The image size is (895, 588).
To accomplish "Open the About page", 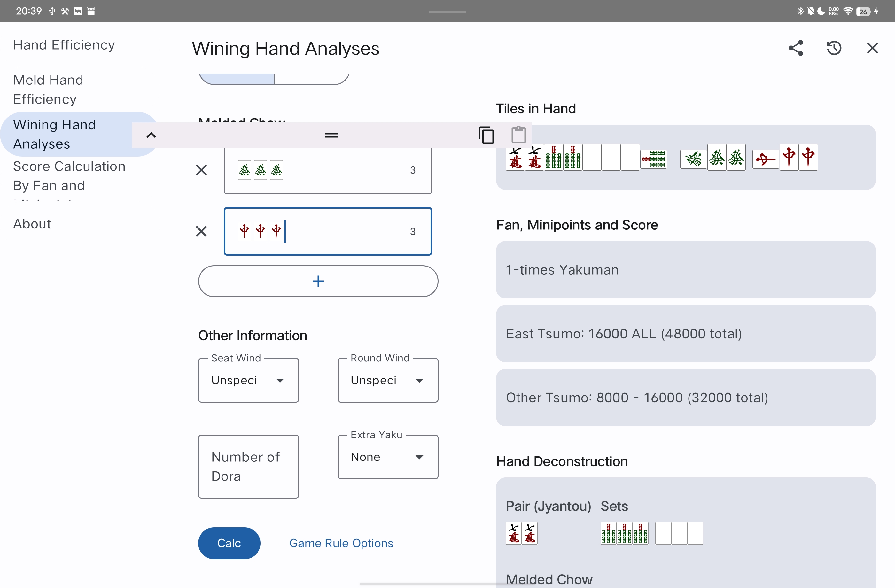I will [32, 224].
